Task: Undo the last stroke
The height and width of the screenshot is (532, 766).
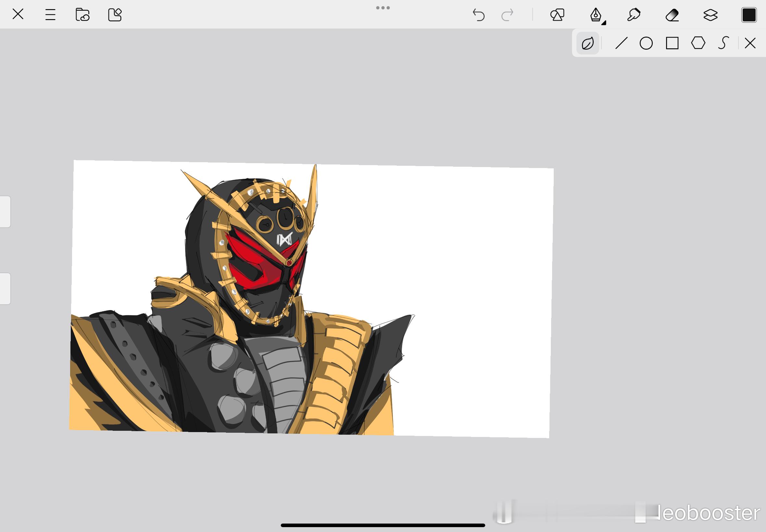Action: [x=478, y=15]
